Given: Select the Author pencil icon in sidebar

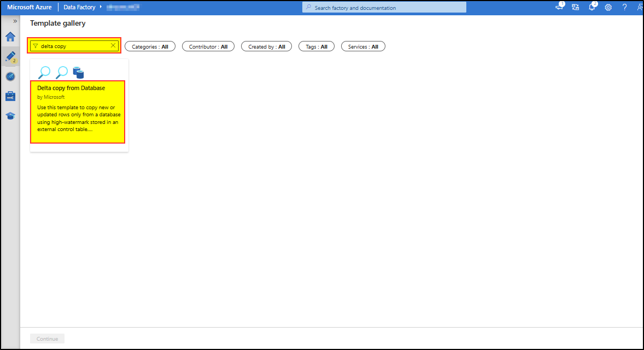Looking at the screenshot, I should coord(10,57).
